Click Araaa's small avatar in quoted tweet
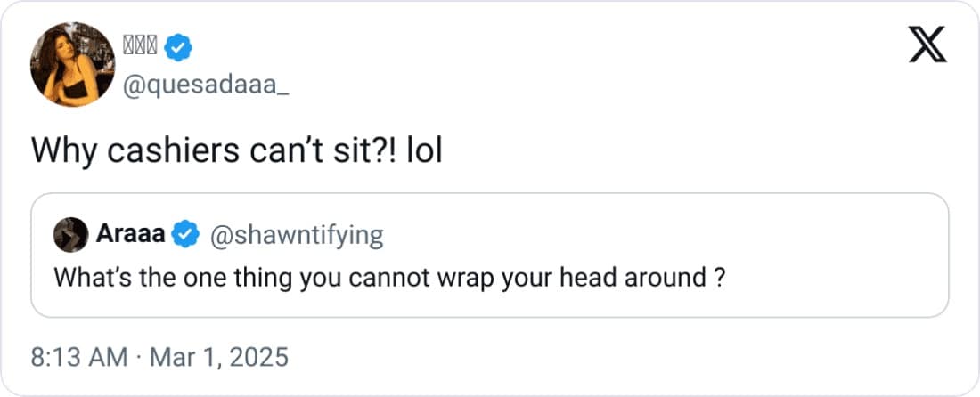980x397 pixels. [69, 235]
